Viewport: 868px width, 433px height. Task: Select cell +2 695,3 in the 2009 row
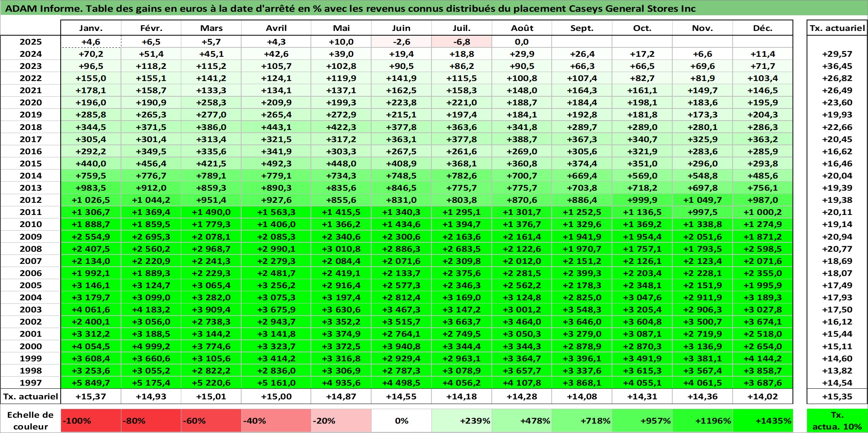coord(151,237)
